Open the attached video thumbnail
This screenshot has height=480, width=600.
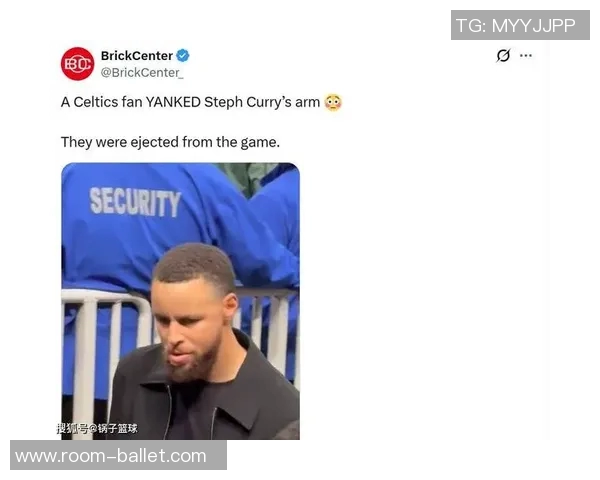tap(180, 301)
